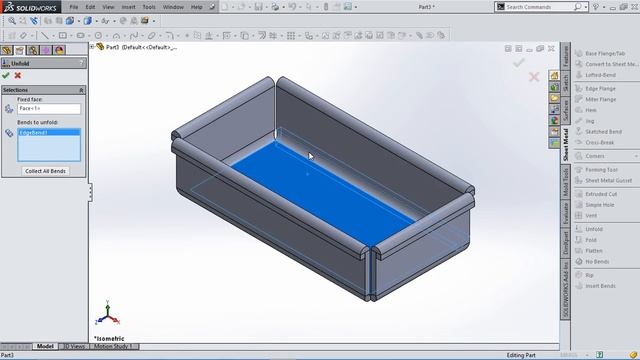Collapse the Selections section
The width and height of the screenshot is (640, 360).
pos(81,90)
